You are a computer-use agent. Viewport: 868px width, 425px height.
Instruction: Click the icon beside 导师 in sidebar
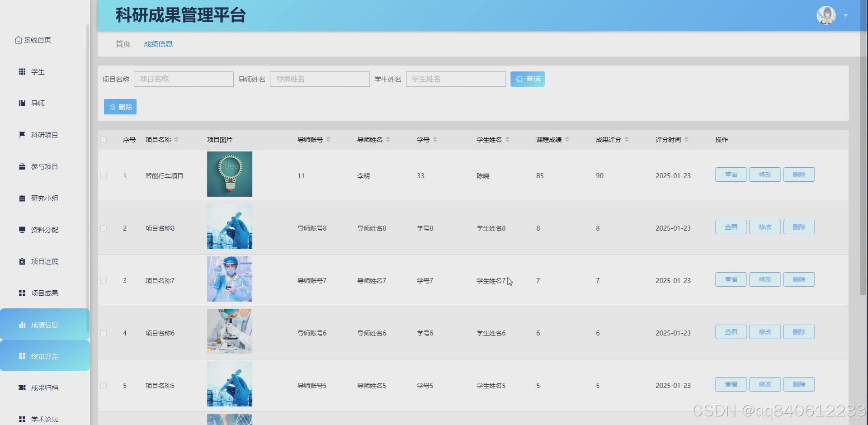point(22,103)
